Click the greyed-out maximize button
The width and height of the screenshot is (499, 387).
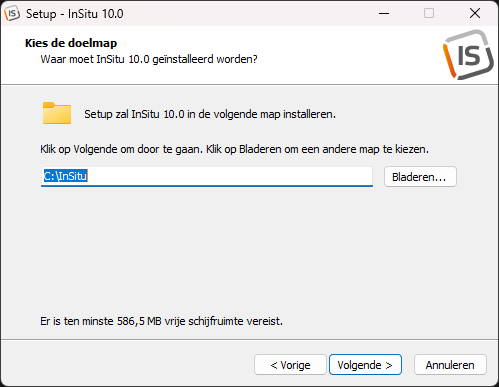pyautogui.click(x=429, y=13)
